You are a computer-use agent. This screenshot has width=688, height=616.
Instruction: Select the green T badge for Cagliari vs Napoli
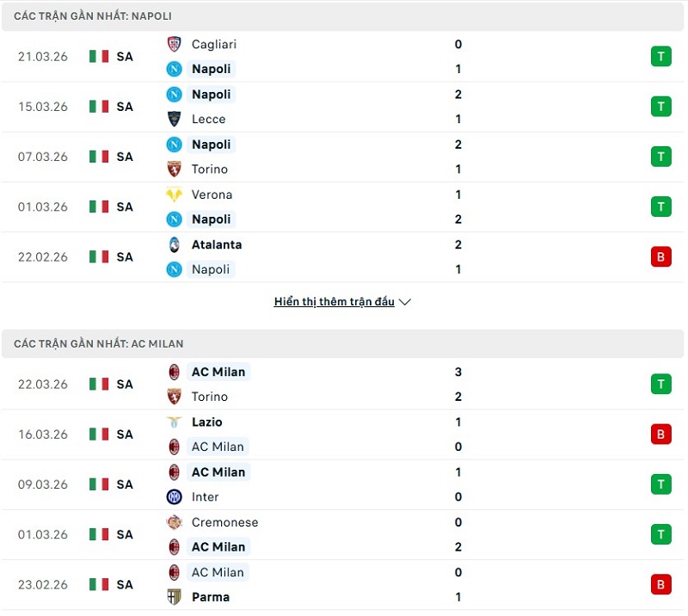pyautogui.click(x=660, y=56)
